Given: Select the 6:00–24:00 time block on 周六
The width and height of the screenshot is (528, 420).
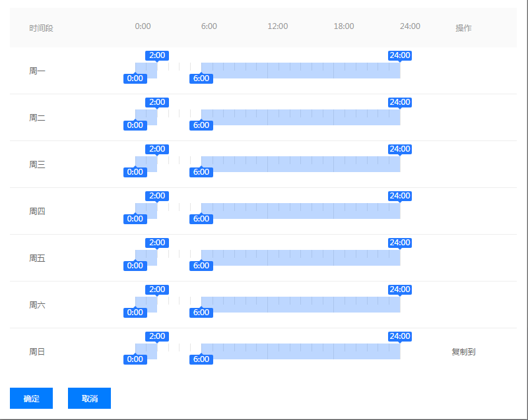Looking at the screenshot, I should [300, 305].
